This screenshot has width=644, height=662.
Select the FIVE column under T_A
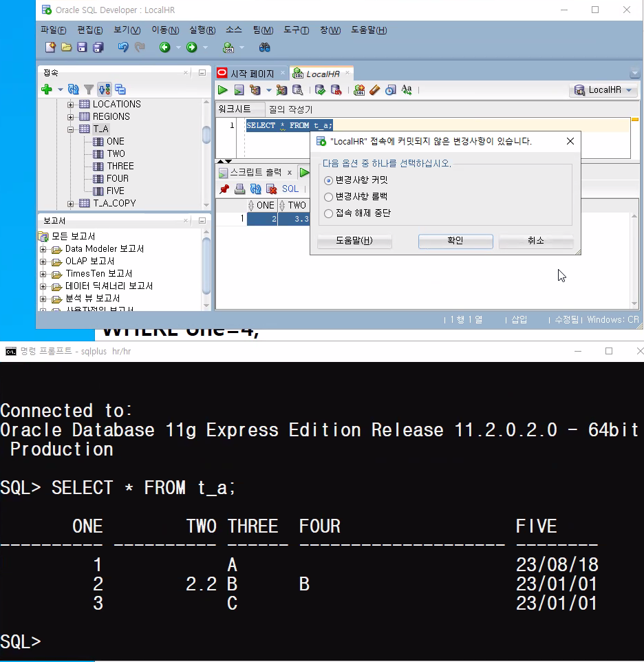tap(115, 191)
